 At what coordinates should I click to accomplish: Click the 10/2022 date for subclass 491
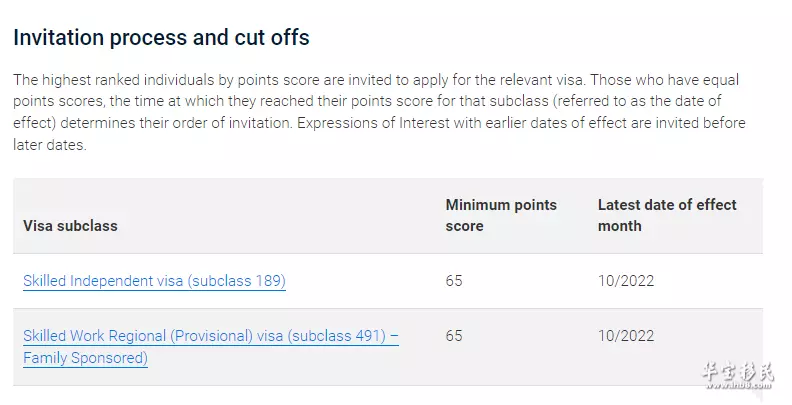point(626,336)
